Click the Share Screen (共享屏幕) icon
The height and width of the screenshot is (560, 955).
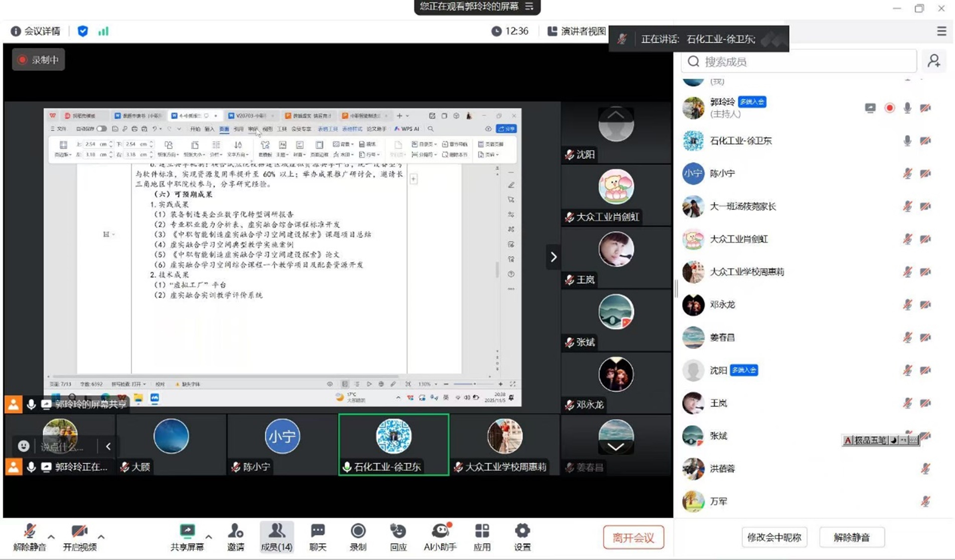coord(187,532)
